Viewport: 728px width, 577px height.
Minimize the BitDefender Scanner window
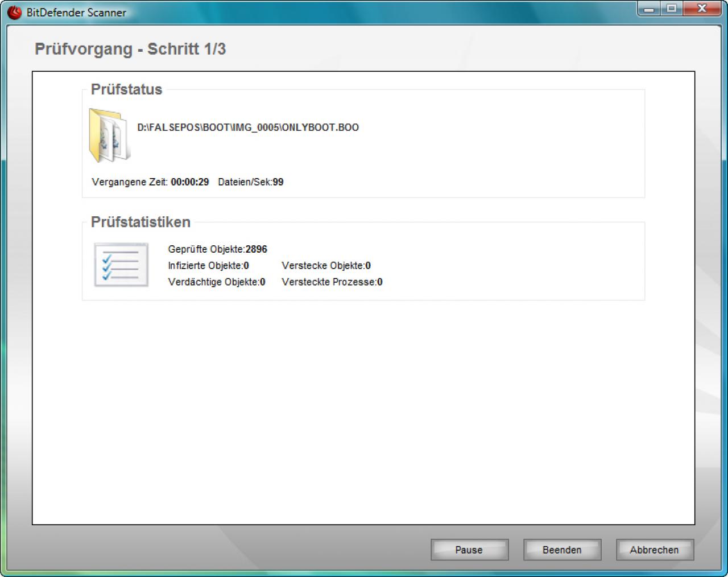648,9
